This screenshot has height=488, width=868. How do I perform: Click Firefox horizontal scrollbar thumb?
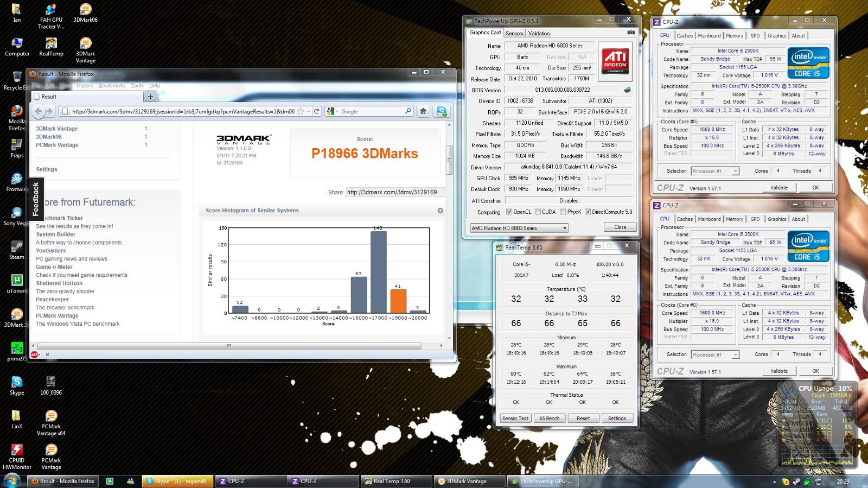tap(229, 346)
